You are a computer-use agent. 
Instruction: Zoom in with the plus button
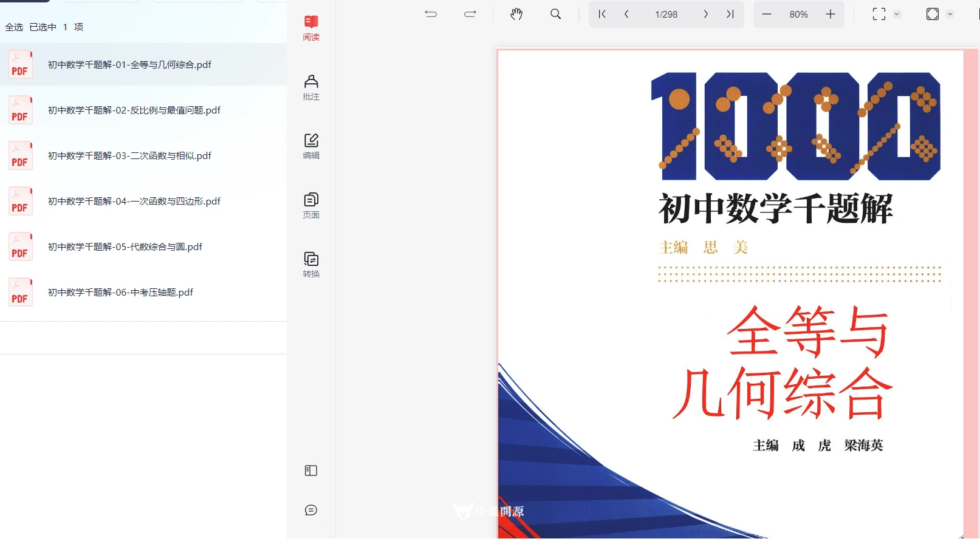pos(831,14)
